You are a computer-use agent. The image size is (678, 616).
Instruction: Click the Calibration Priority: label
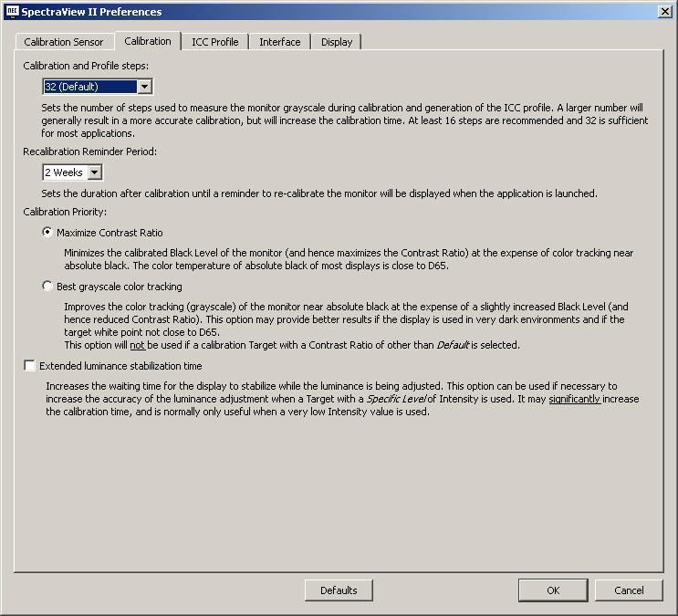[65, 212]
